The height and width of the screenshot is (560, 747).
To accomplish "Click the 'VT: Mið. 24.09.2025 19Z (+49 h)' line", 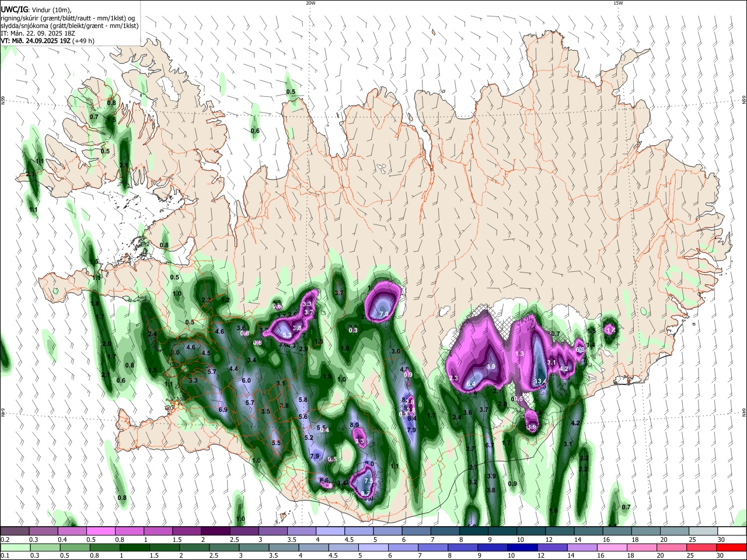I will pos(48,41).
